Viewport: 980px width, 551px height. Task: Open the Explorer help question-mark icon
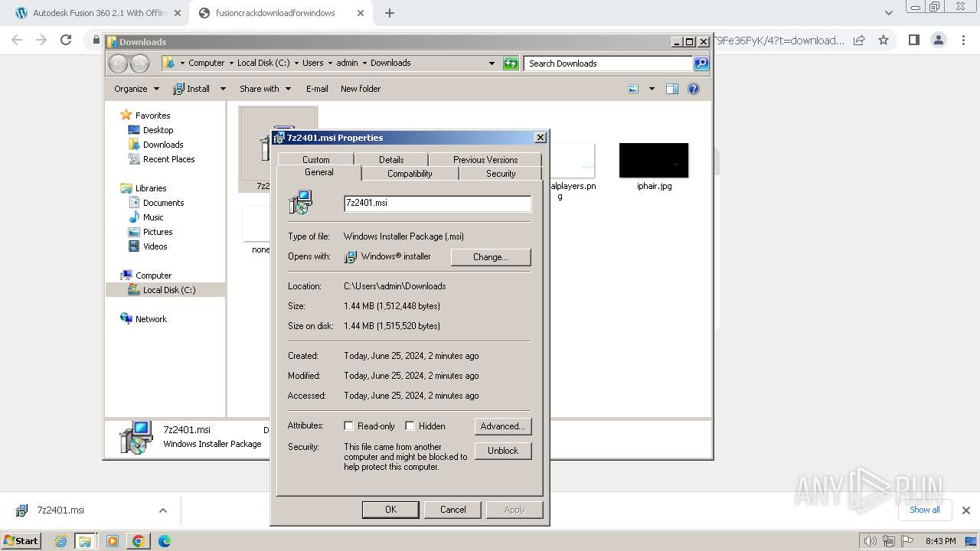(694, 89)
